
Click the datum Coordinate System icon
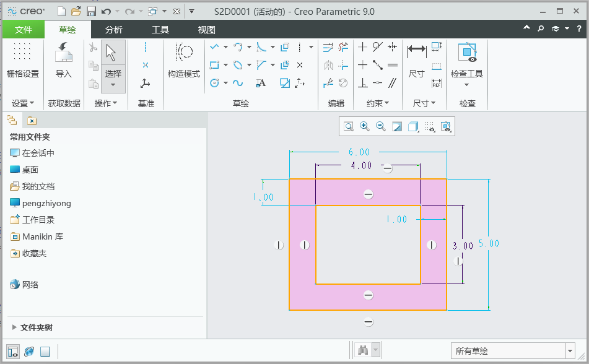(146, 83)
